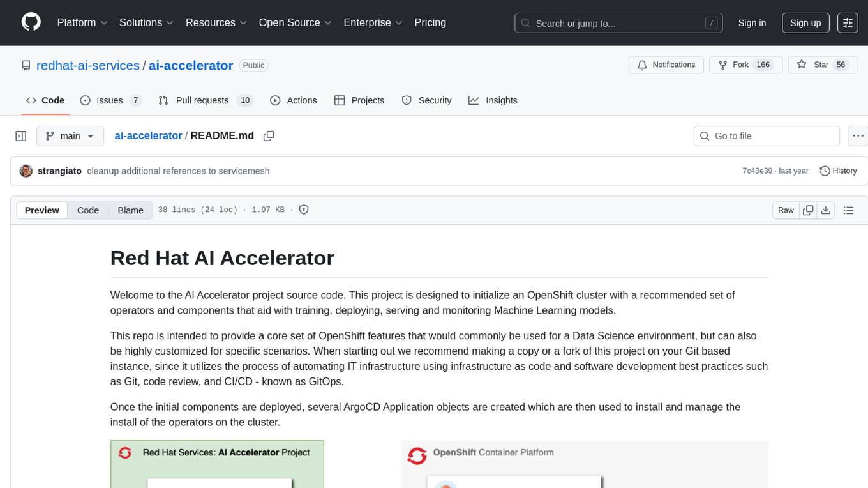The height and width of the screenshot is (488, 868).
Task: Open the Pull requests tab
Action: 206,100
